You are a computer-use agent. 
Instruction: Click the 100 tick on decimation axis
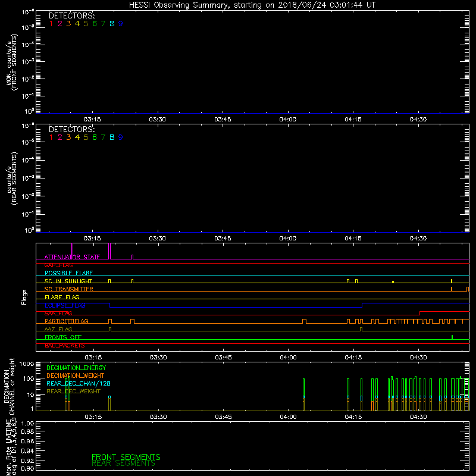(29, 378)
